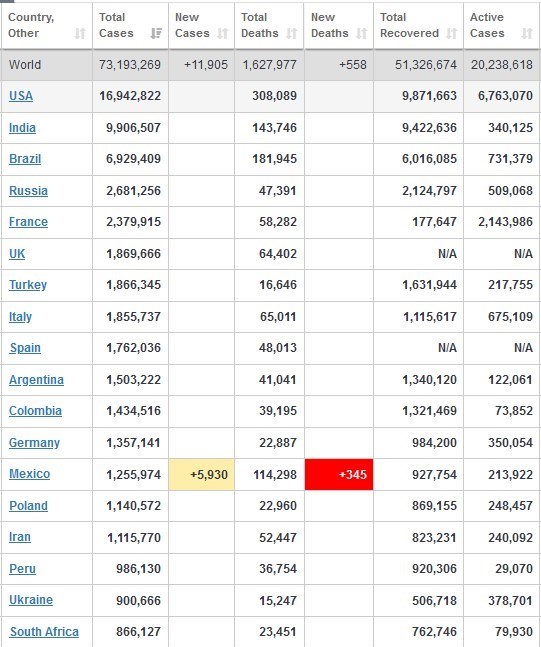
Task: Select the World summary row
Action: click(270, 65)
